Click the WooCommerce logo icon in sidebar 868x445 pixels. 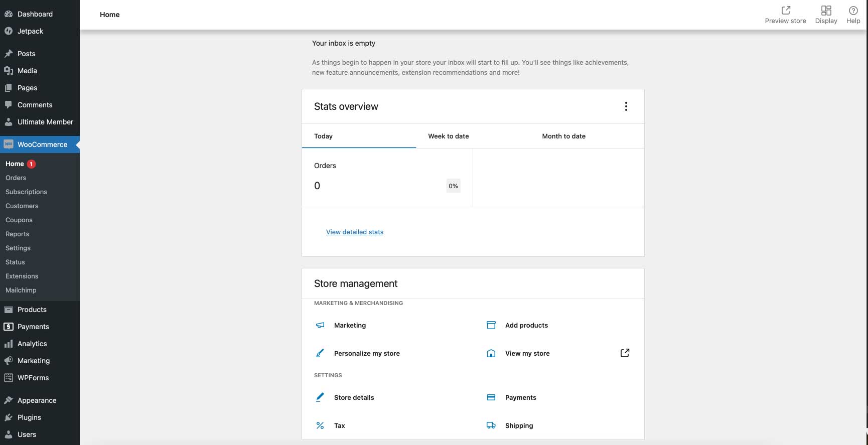tap(9, 144)
